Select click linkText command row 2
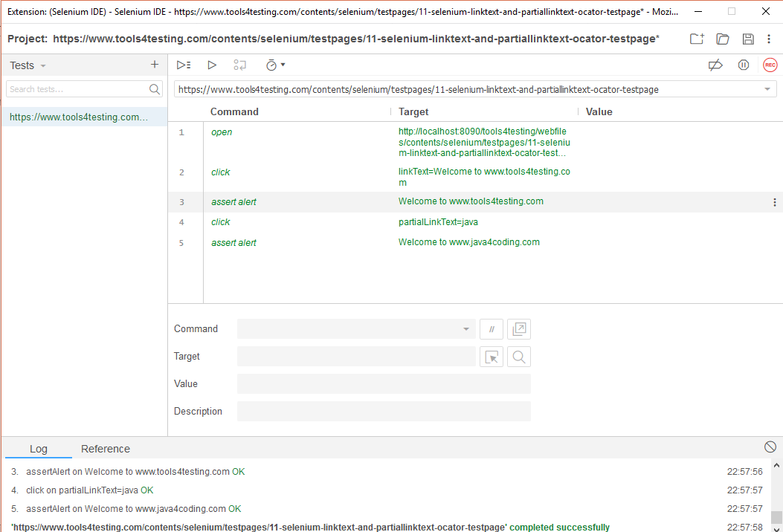Screen dimensions: 783x532 (475, 177)
